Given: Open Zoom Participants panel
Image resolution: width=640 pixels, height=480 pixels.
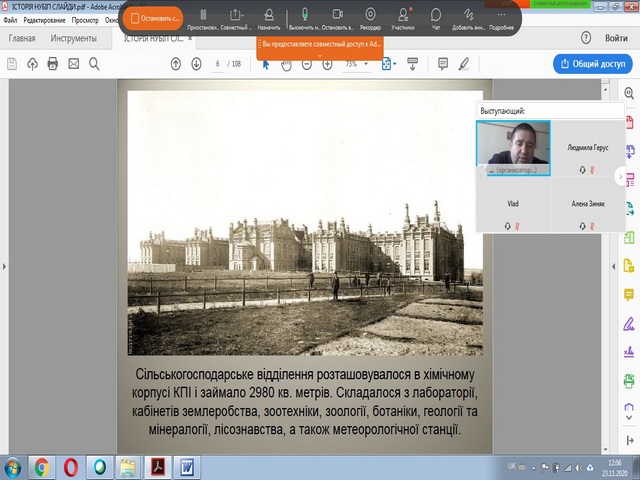Looking at the screenshot, I should 403,19.
